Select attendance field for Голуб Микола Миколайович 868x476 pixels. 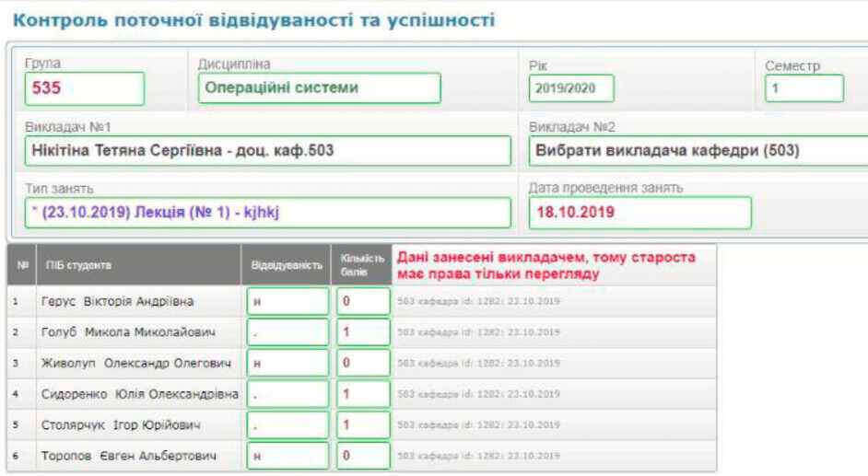(x=287, y=331)
